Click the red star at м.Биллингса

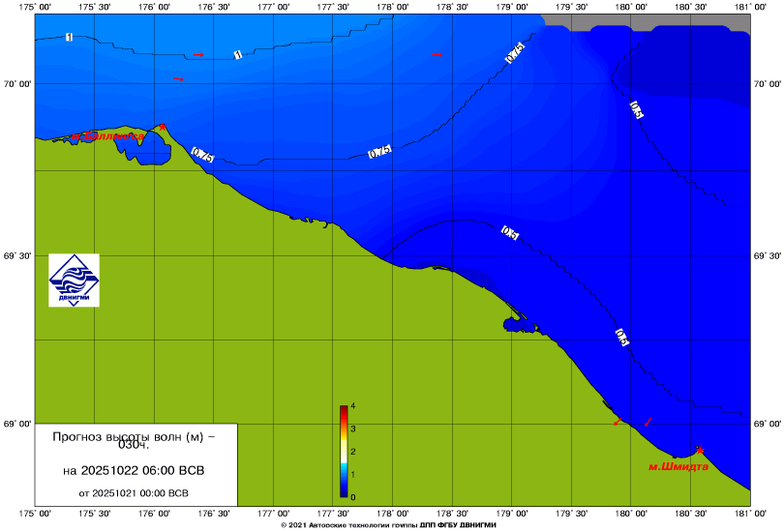click(163, 127)
